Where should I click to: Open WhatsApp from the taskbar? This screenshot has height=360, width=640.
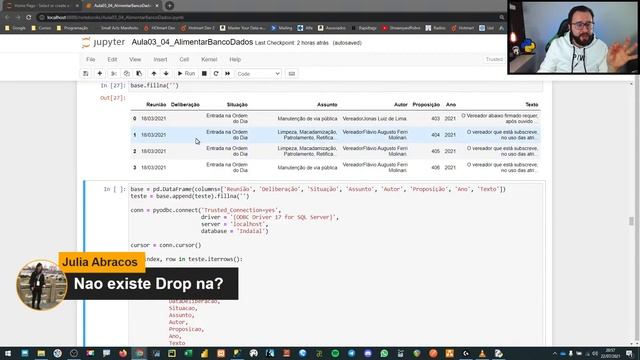(x=384, y=353)
